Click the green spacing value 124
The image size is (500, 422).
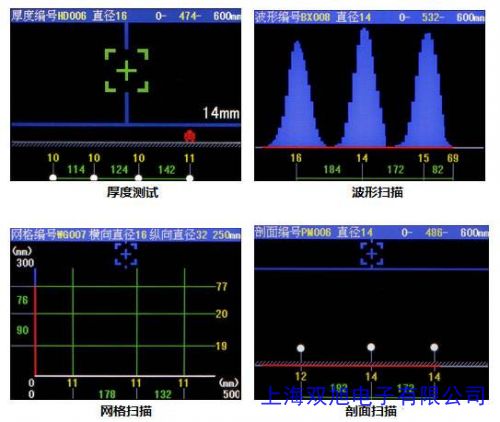point(119,169)
